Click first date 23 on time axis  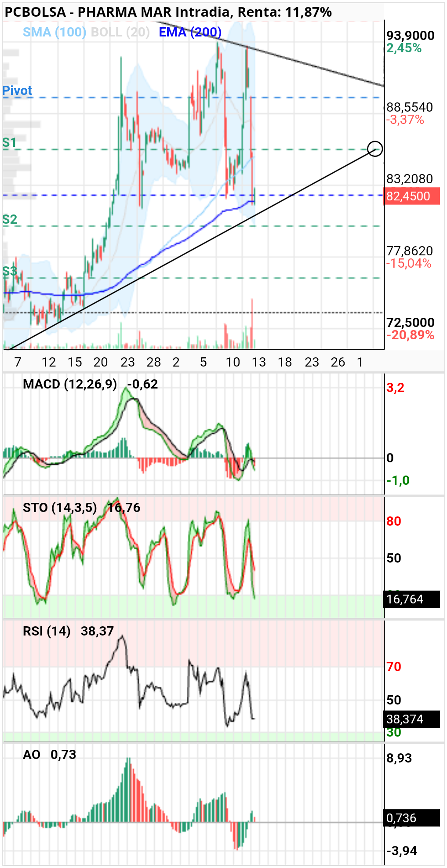tap(127, 362)
